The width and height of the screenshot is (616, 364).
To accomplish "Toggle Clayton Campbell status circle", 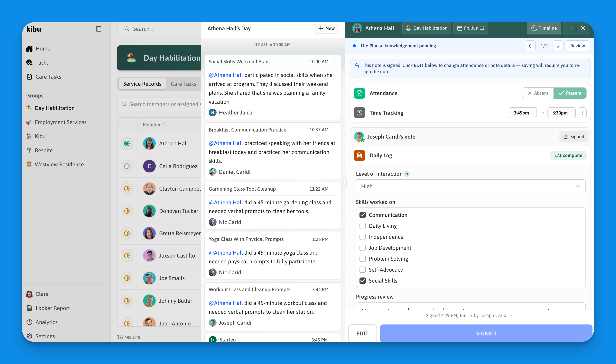I will tap(127, 189).
